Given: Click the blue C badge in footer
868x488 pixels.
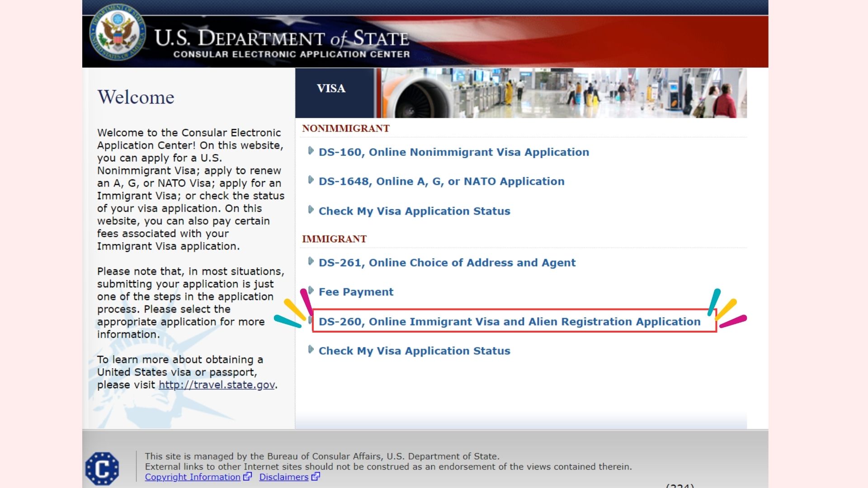Looking at the screenshot, I should click(102, 469).
